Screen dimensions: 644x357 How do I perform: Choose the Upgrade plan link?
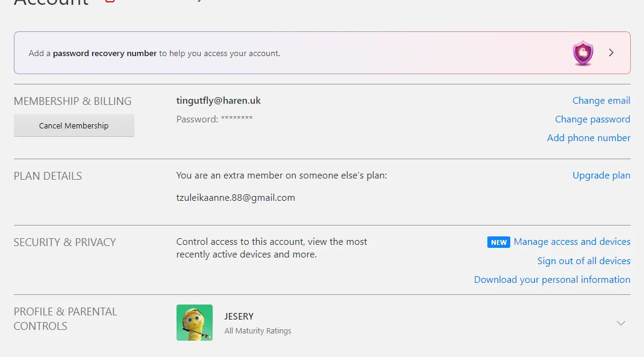601,175
